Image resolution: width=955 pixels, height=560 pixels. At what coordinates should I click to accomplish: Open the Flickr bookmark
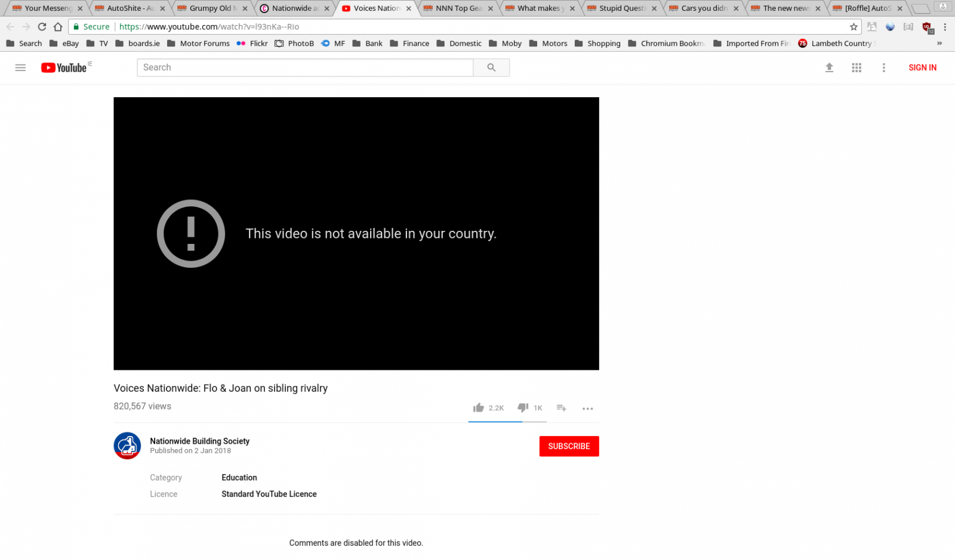pyautogui.click(x=252, y=44)
